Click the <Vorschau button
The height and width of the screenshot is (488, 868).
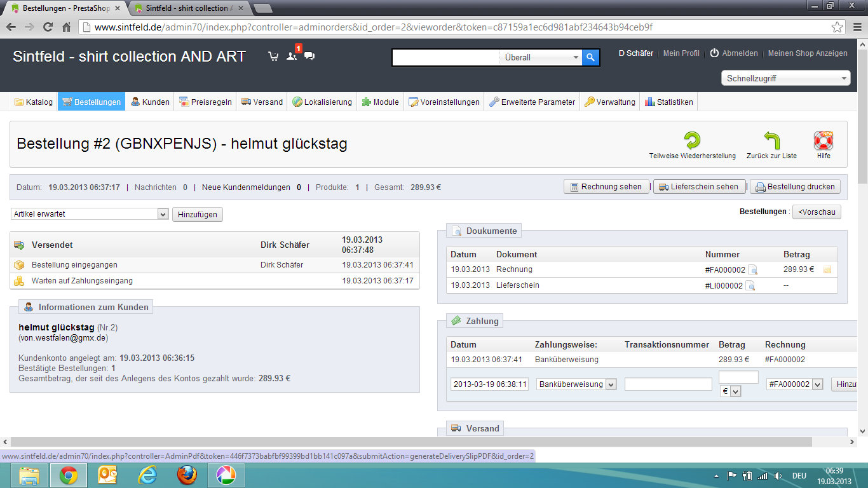click(x=817, y=212)
